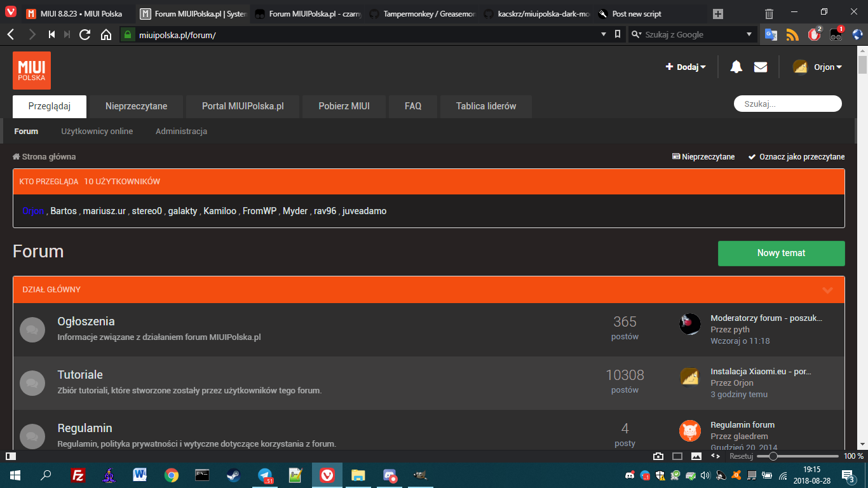
Task: Open the RSS feed extension icon
Action: click(792, 35)
